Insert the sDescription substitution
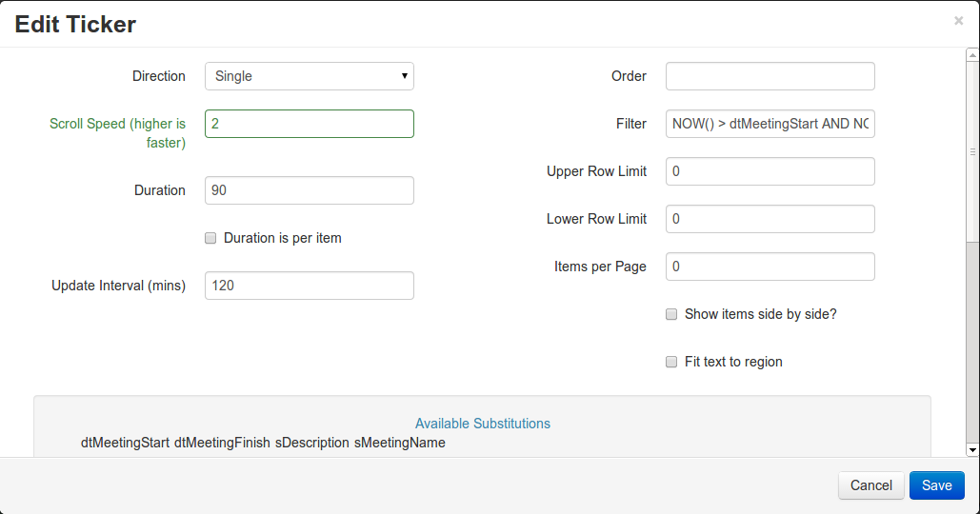This screenshot has width=980, height=514. (311, 443)
